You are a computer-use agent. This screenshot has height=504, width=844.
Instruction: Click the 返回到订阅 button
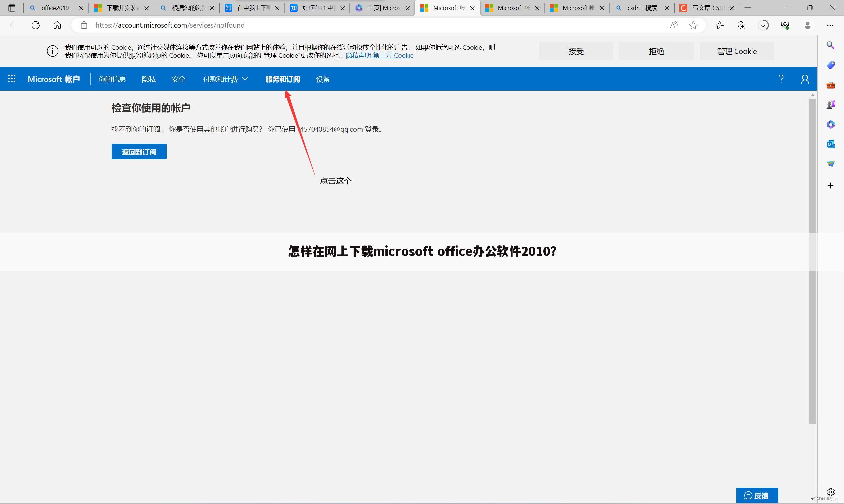click(139, 152)
